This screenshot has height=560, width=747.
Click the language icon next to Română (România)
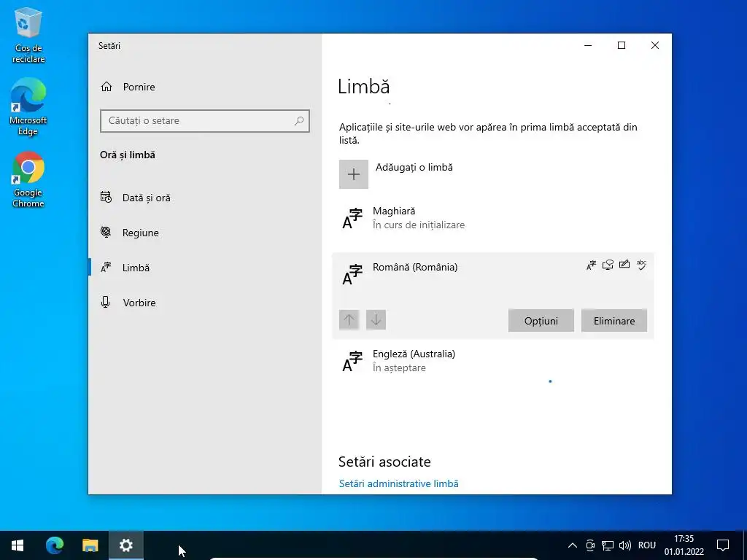(352, 275)
